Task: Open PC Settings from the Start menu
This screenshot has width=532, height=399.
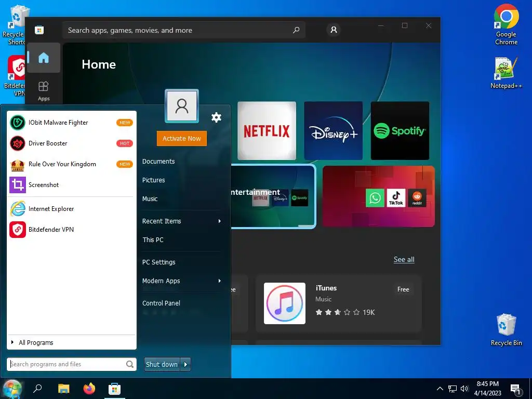Action: pos(159,262)
